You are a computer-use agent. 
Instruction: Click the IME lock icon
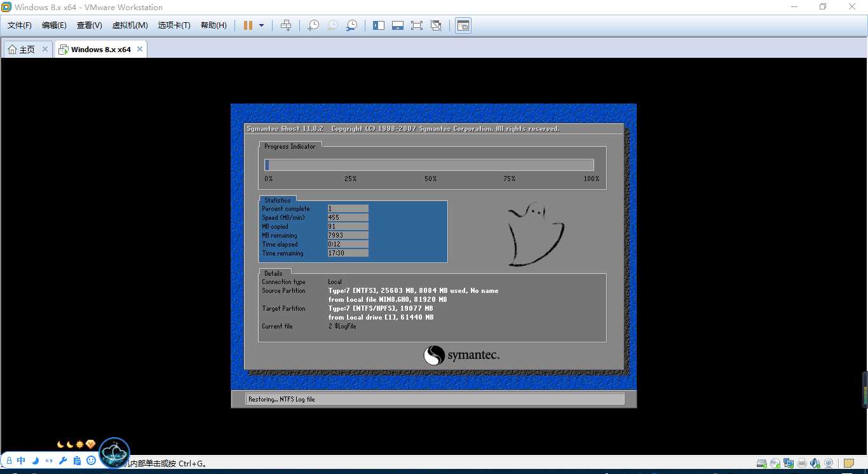[8, 461]
